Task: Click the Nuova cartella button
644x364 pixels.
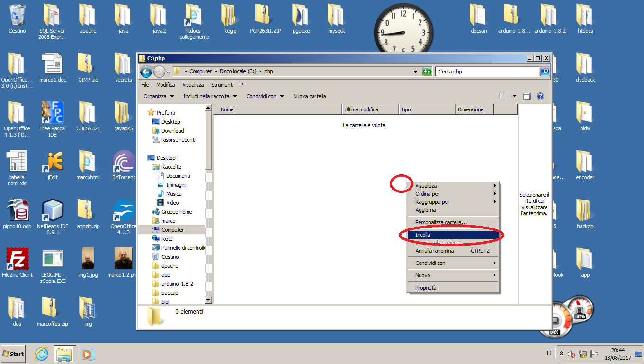Action: [x=309, y=96]
